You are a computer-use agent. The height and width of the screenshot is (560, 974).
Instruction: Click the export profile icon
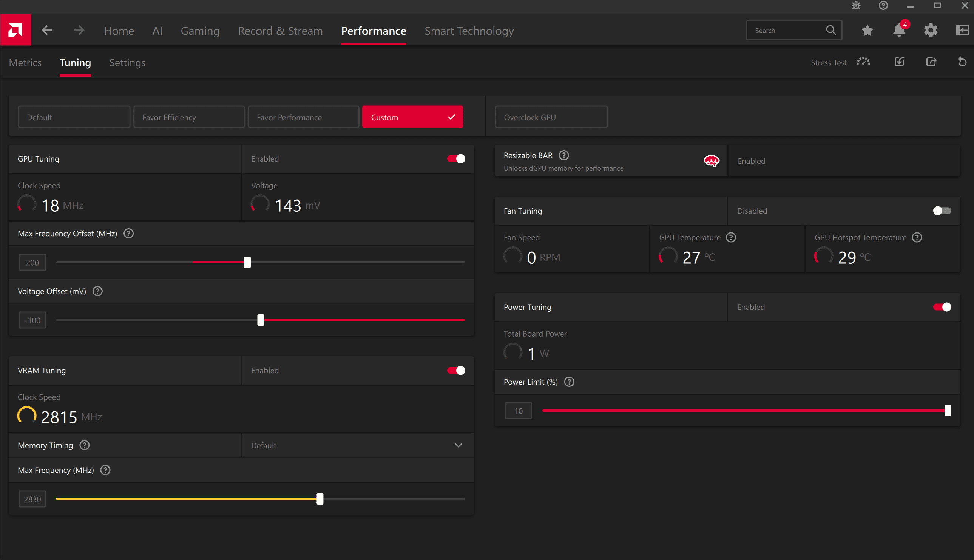(931, 62)
